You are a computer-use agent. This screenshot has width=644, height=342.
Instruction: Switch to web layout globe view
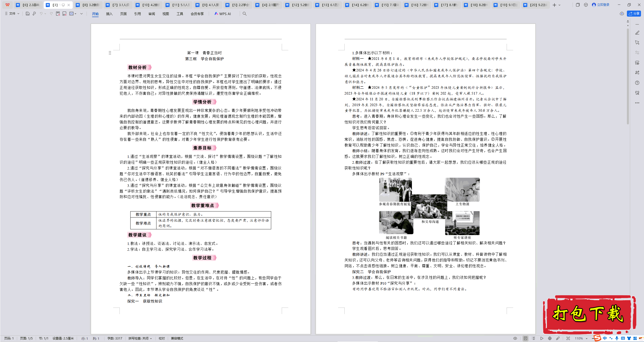click(x=550, y=338)
